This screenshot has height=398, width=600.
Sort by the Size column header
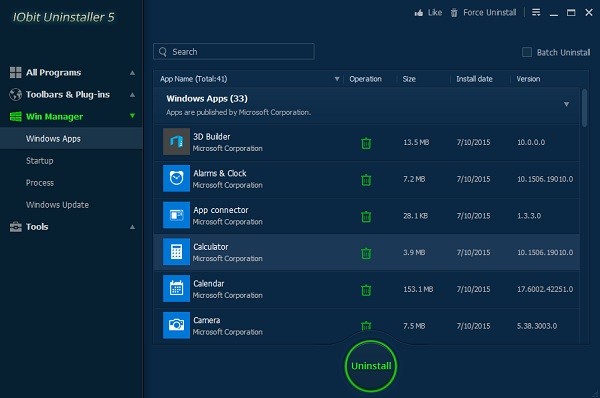(x=409, y=79)
